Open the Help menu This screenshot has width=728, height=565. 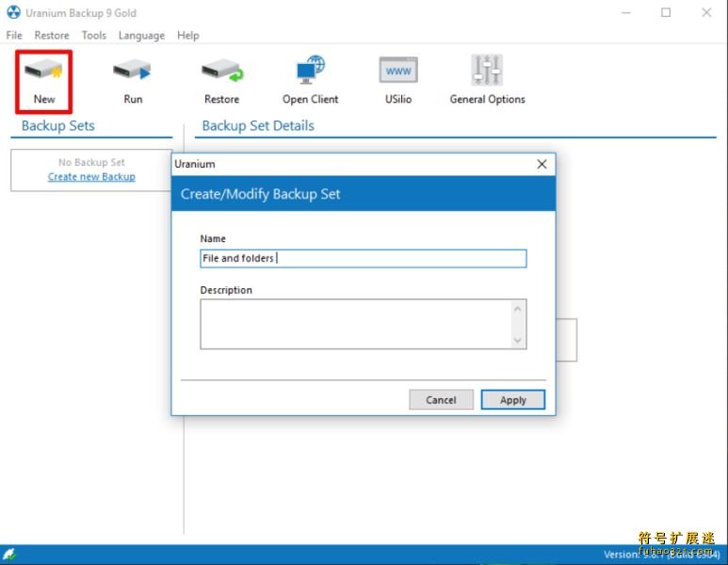pos(188,35)
